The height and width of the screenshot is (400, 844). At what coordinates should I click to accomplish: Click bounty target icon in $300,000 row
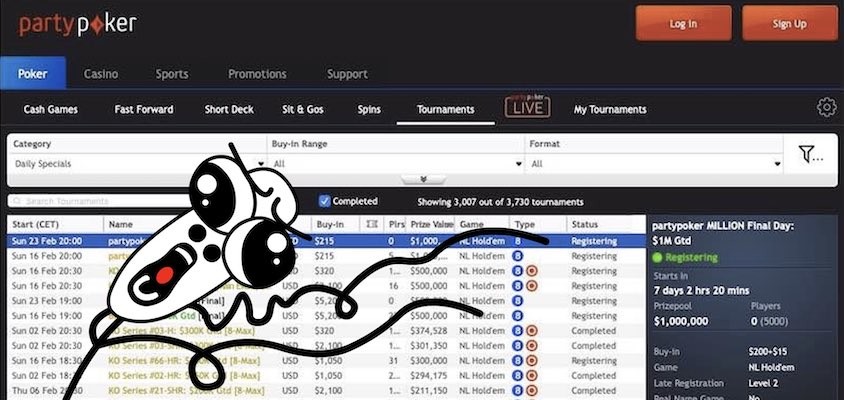click(x=531, y=361)
